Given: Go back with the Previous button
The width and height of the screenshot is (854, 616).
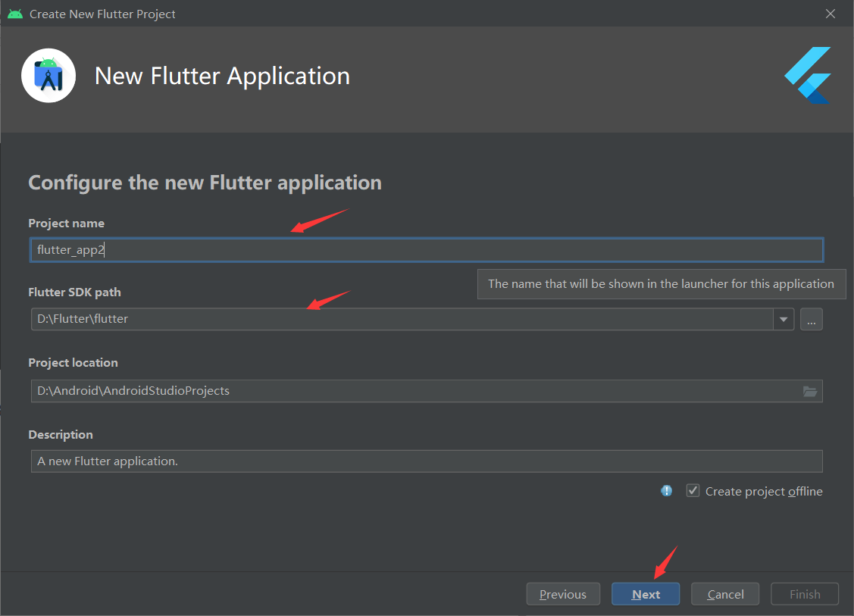Looking at the screenshot, I should pos(563,594).
